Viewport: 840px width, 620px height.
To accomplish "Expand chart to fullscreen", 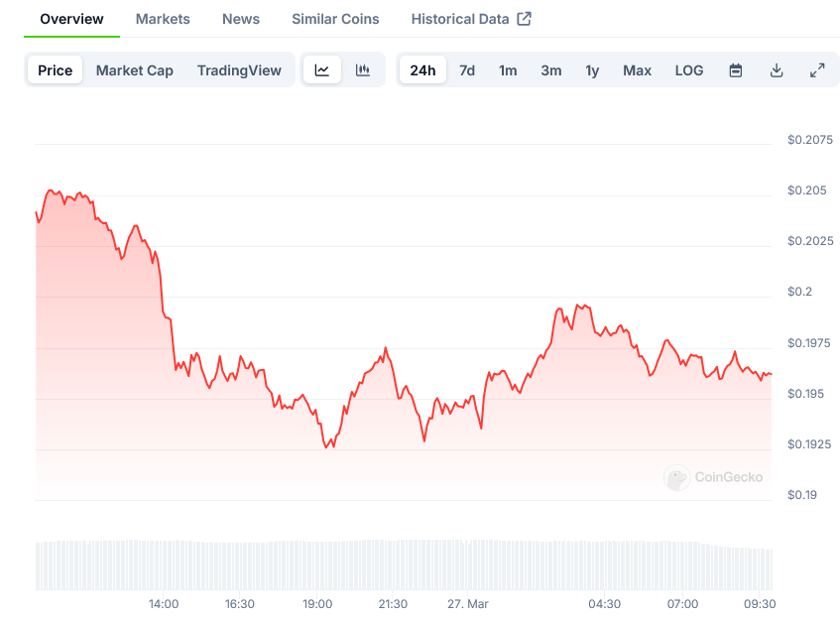I will (817, 70).
